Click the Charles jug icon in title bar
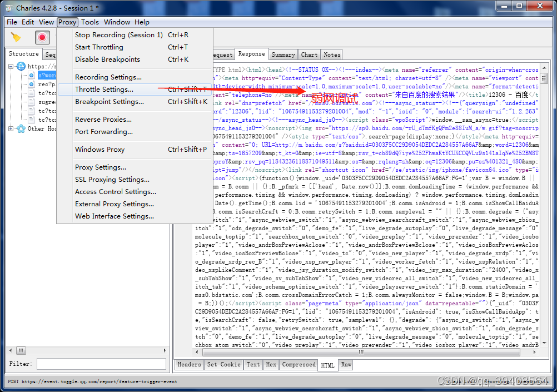Image resolution: width=557 pixels, height=392 pixels. (9, 8)
